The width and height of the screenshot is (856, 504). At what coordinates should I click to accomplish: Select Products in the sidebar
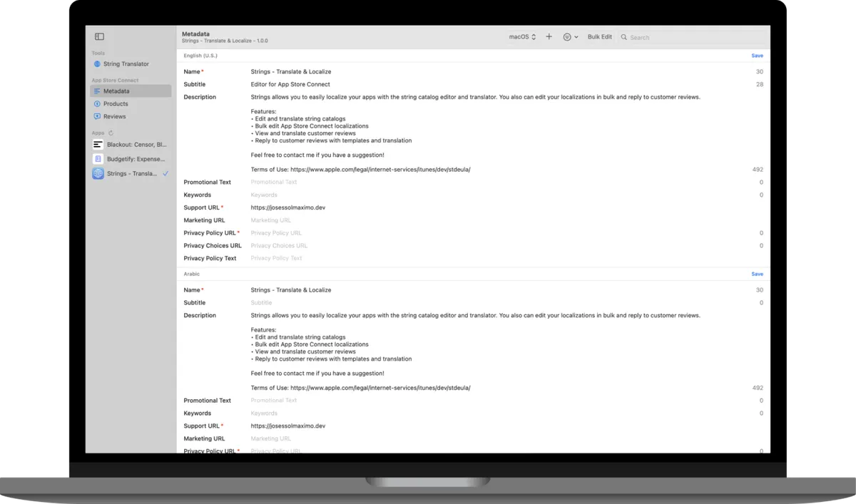coord(131,104)
